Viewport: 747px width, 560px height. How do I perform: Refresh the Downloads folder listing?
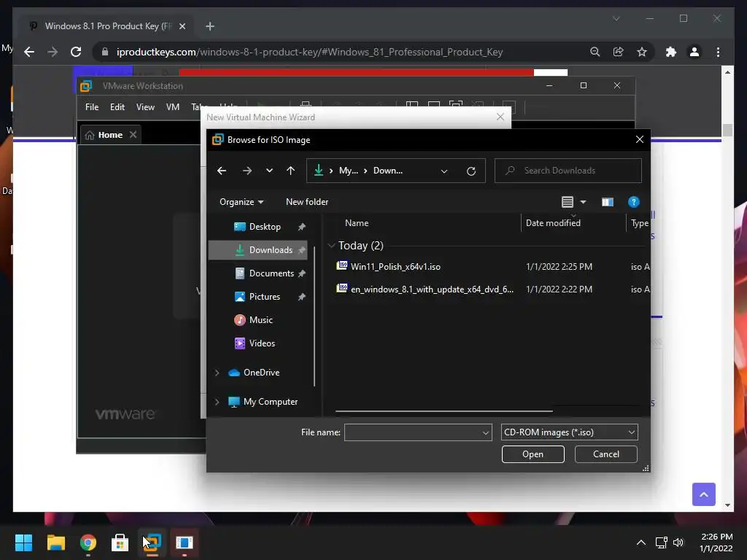tap(471, 171)
